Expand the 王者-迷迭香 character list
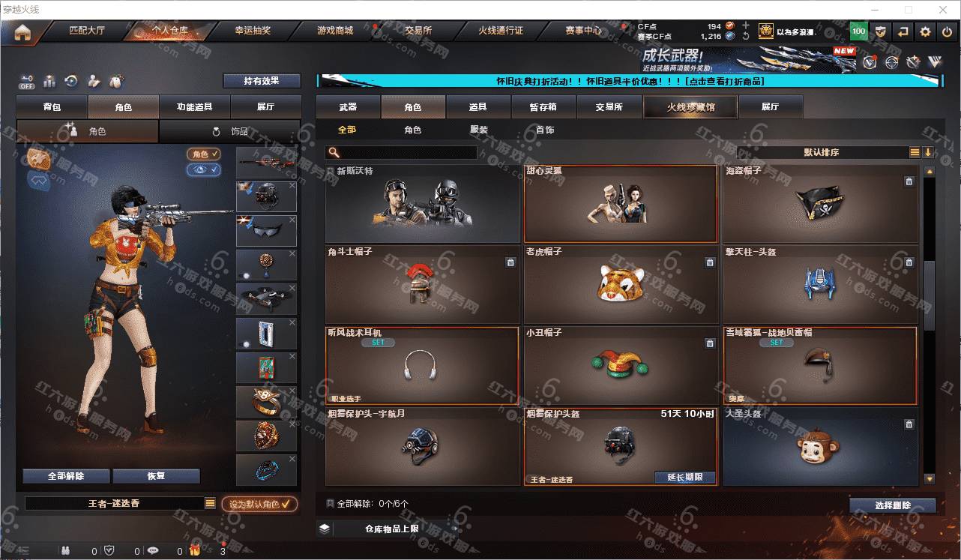961x560 pixels. coord(211,504)
